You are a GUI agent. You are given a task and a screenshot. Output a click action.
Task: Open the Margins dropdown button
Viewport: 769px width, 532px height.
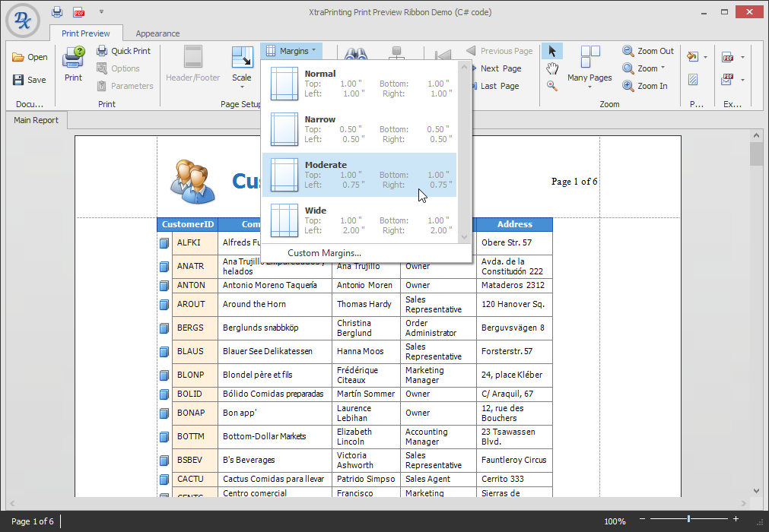(x=292, y=51)
